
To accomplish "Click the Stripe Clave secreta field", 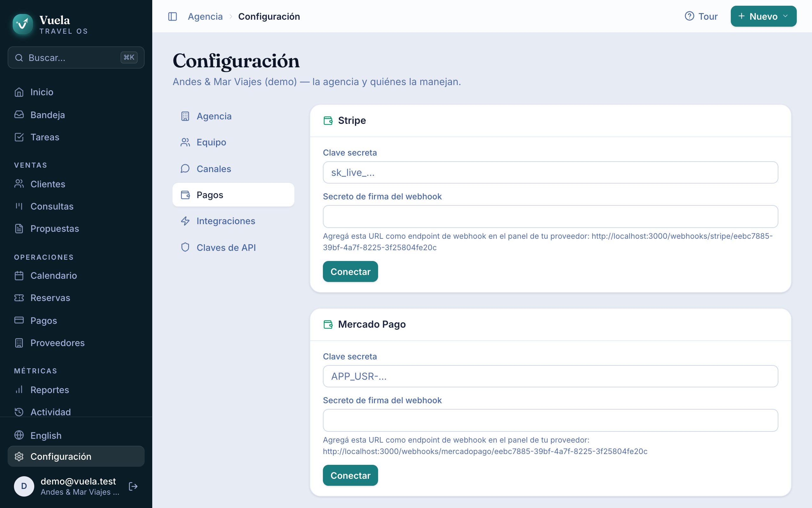I will tap(550, 172).
